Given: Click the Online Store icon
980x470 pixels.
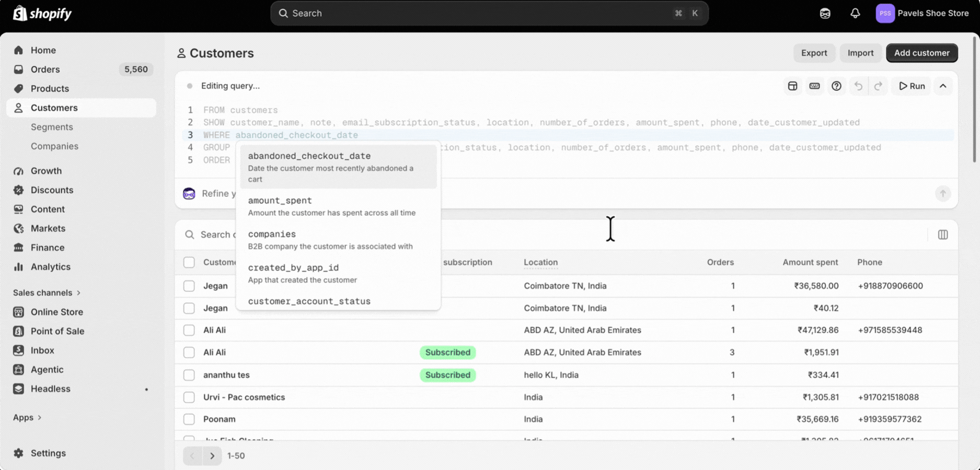Looking at the screenshot, I should (x=19, y=312).
